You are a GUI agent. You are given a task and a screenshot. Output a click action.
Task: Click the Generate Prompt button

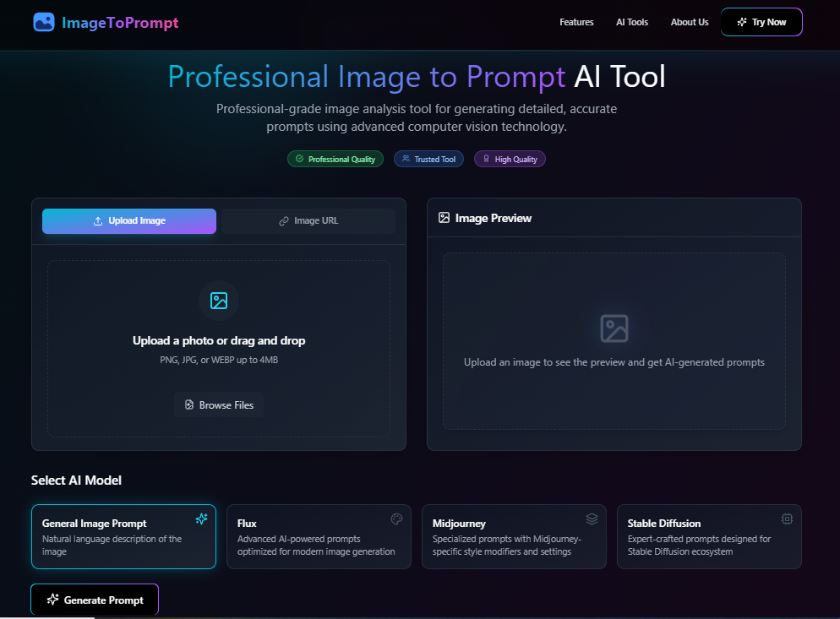(x=94, y=600)
